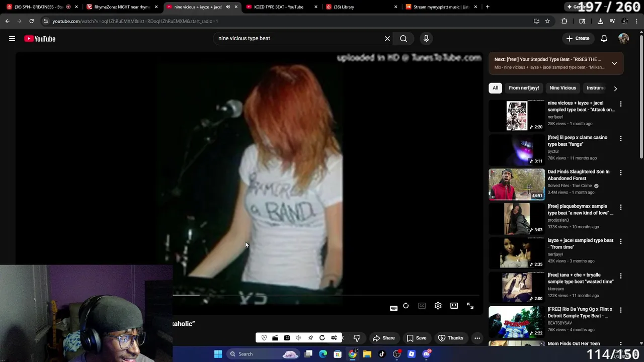Enter fullscreen in the video player
This screenshot has height=362, width=644.
[x=470, y=306]
